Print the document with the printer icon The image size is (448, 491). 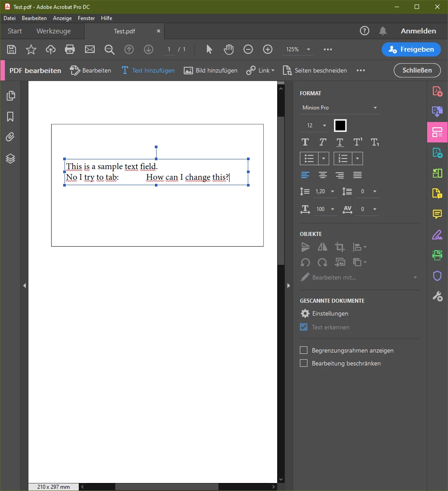click(70, 49)
